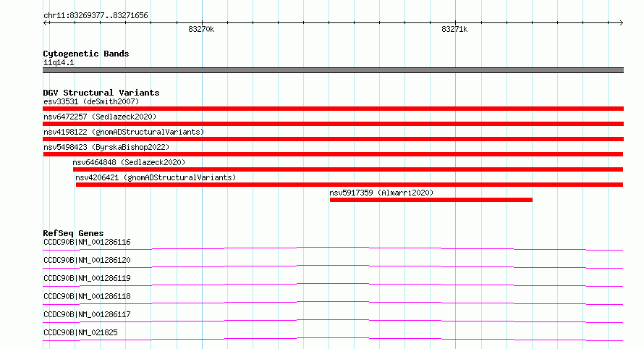Click the 83270k ruler label

click(201, 29)
